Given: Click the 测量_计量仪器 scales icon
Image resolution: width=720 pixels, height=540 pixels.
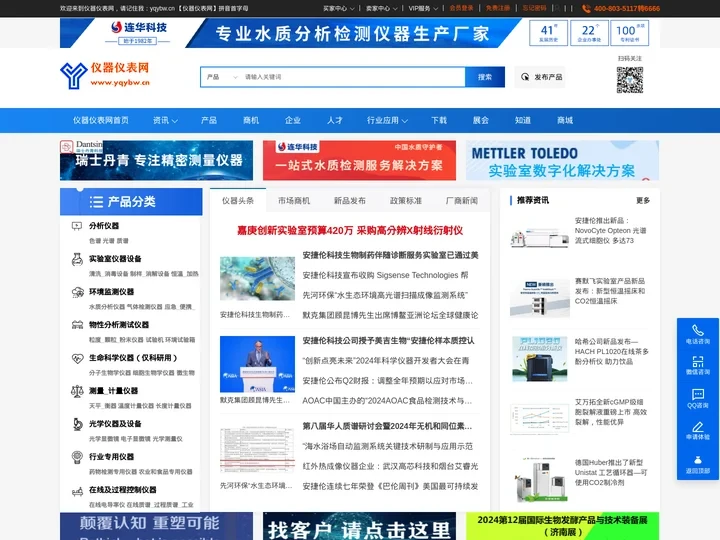Looking at the screenshot, I should point(77,391).
